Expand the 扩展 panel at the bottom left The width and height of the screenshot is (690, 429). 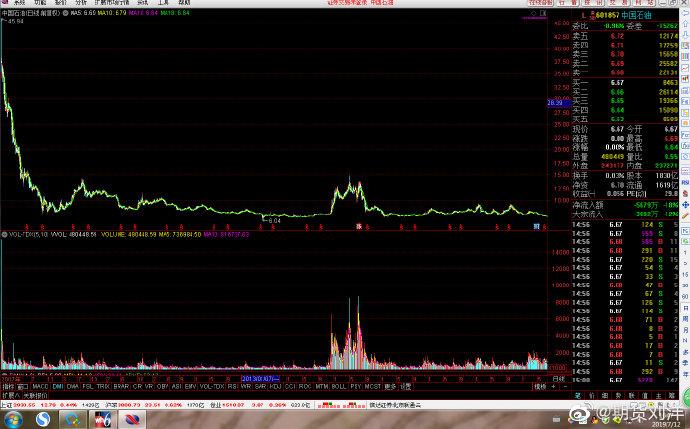(x=9, y=394)
